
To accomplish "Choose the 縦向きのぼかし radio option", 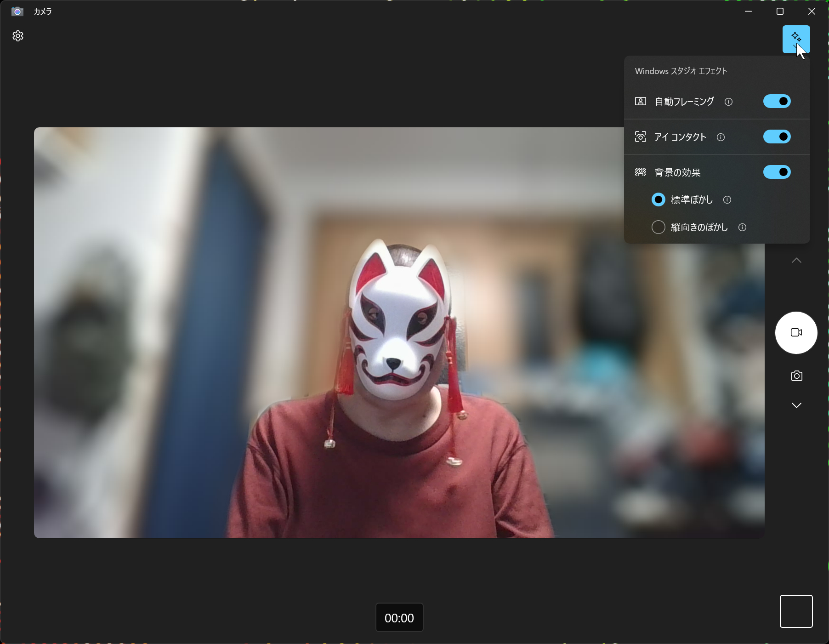I will [x=658, y=227].
